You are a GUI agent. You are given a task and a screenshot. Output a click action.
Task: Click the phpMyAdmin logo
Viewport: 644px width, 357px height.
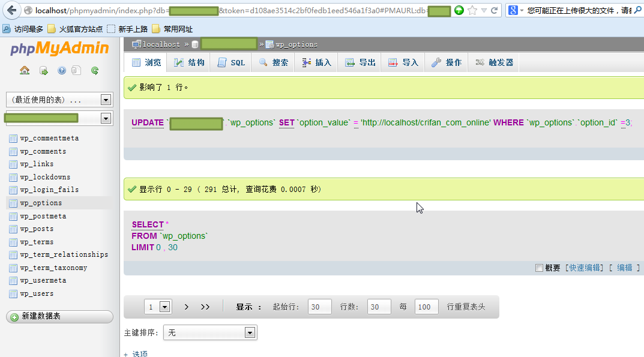click(59, 49)
